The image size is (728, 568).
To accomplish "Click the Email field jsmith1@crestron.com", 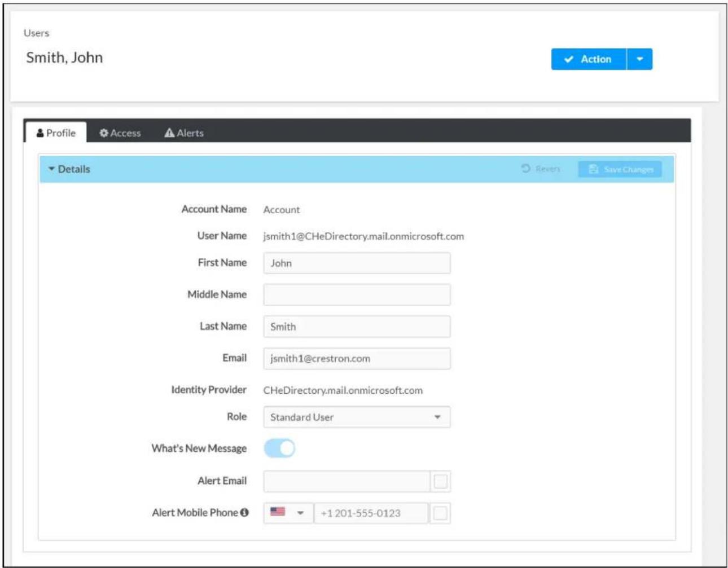I will [x=357, y=358].
